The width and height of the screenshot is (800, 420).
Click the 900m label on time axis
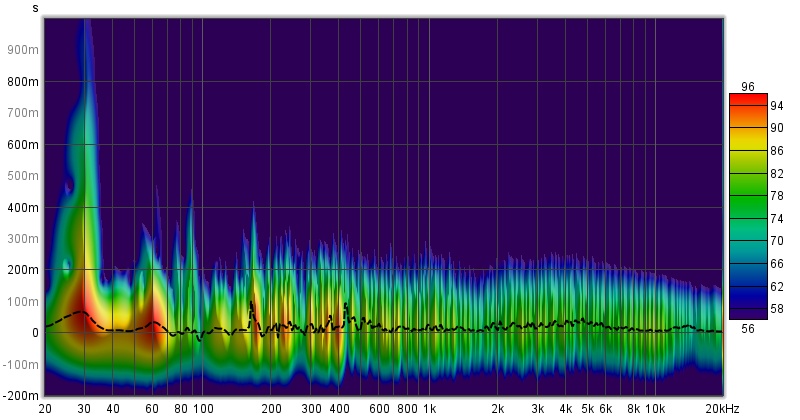pos(22,50)
